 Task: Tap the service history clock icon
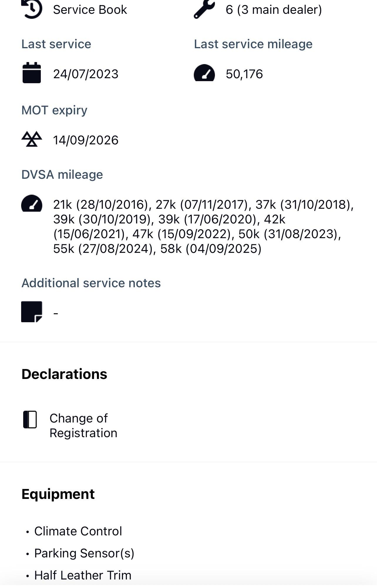32,9
